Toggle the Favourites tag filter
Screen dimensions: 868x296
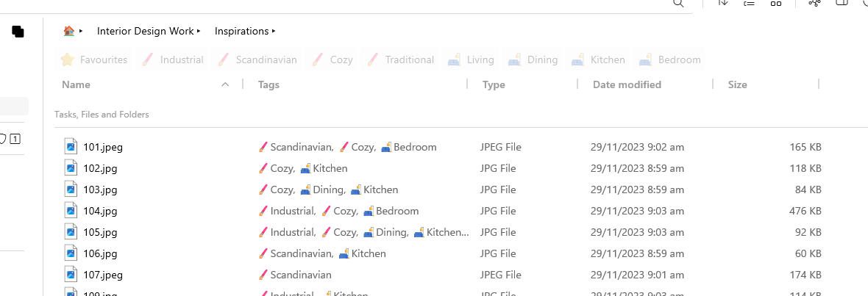(94, 59)
